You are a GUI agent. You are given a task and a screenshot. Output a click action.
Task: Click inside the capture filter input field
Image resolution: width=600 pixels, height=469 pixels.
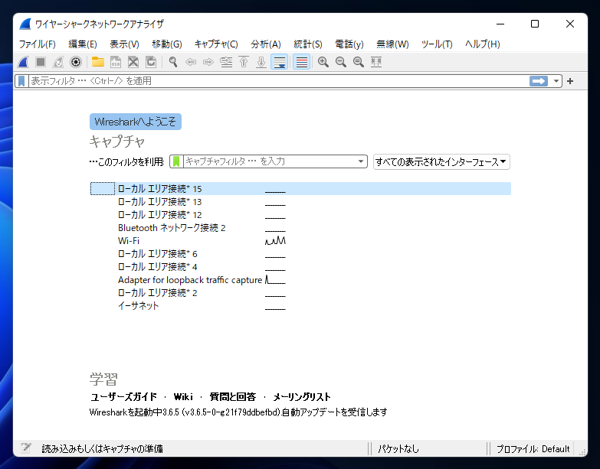point(270,161)
